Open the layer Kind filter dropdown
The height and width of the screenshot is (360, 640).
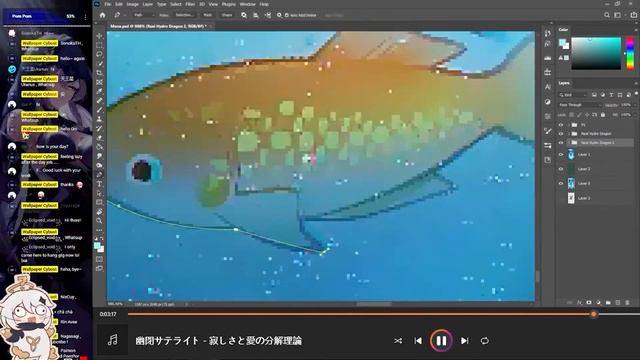click(573, 95)
